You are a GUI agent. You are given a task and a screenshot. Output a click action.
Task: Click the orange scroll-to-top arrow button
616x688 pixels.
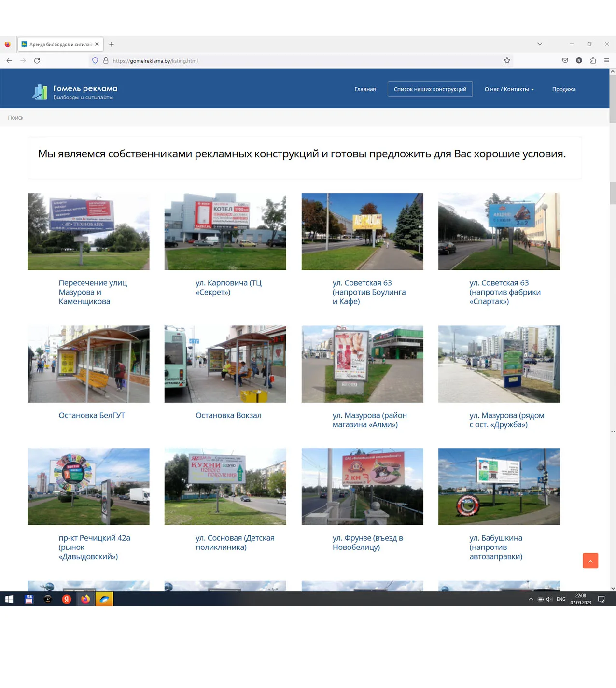click(x=590, y=561)
